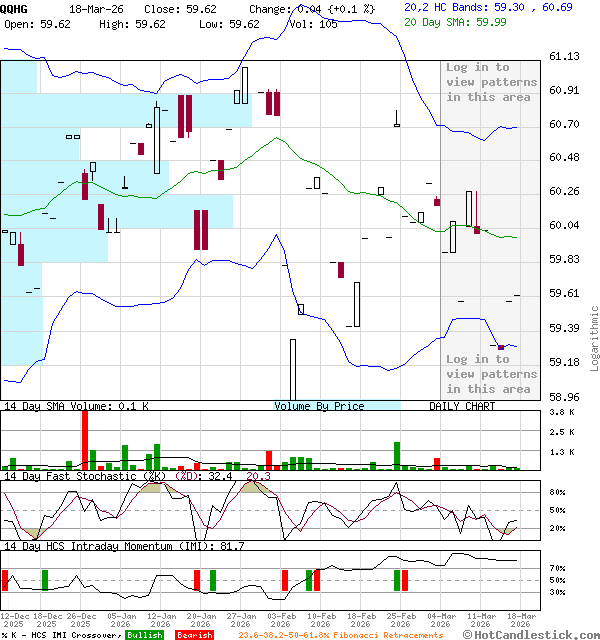Select the Volume By Price label
Viewport: 600px width, 640px height.
point(319,406)
